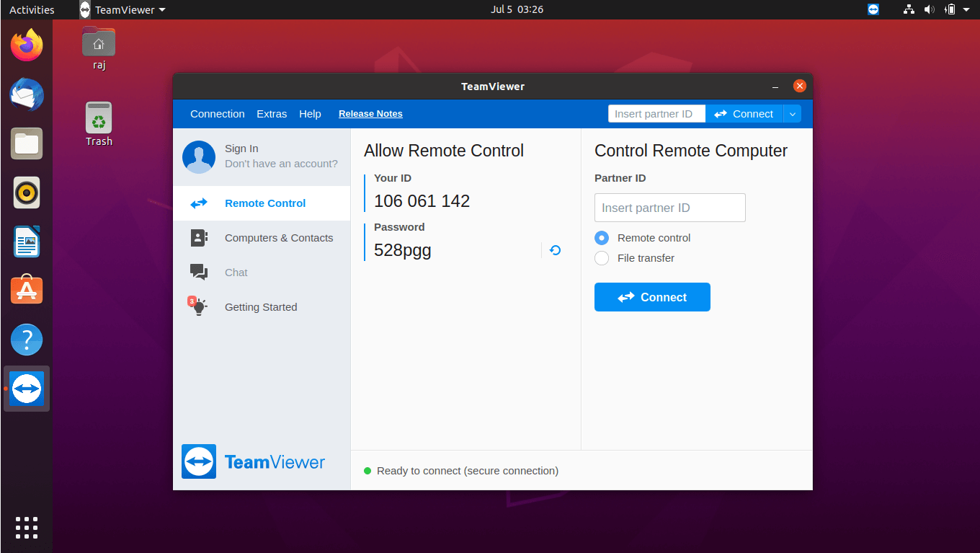The width and height of the screenshot is (980, 553).
Task: Click the Partner ID input field
Action: click(670, 208)
